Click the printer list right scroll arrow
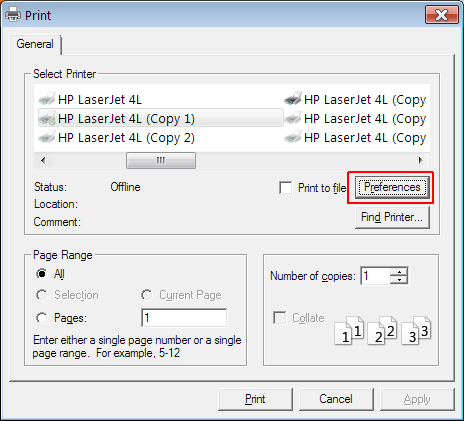Viewport: 464px width, 421px height. click(421, 160)
